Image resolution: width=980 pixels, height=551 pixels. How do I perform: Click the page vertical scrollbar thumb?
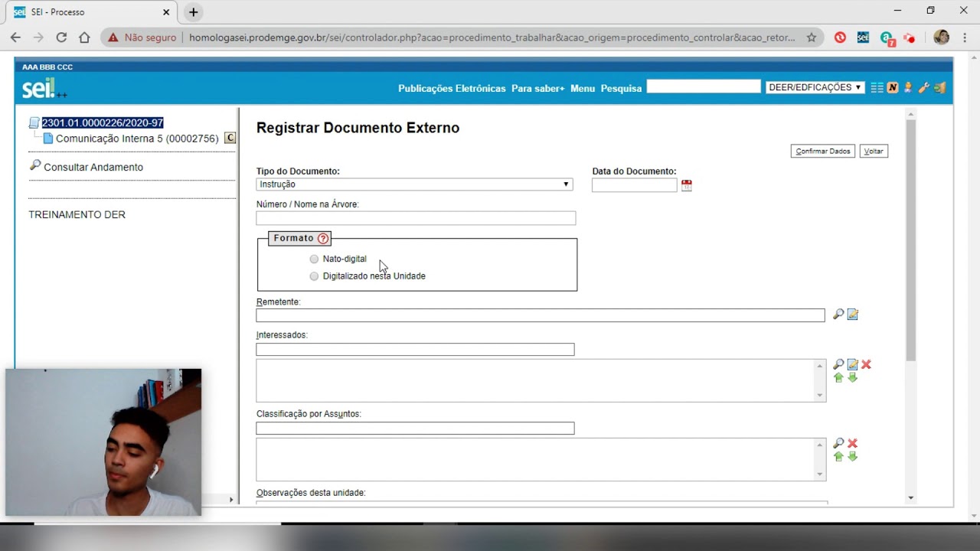click(x=910, y=240)
